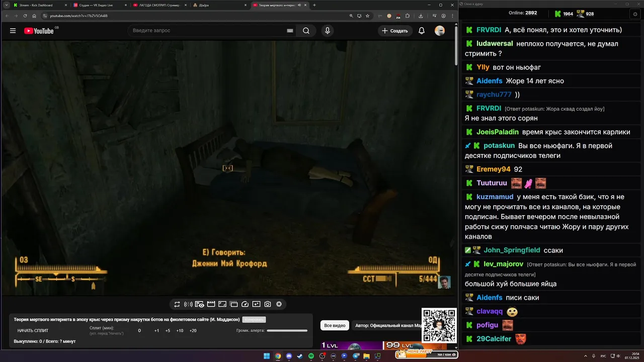Open Windows Start menu
This screenshot has height=362, width=644.
tap(267, 356)
